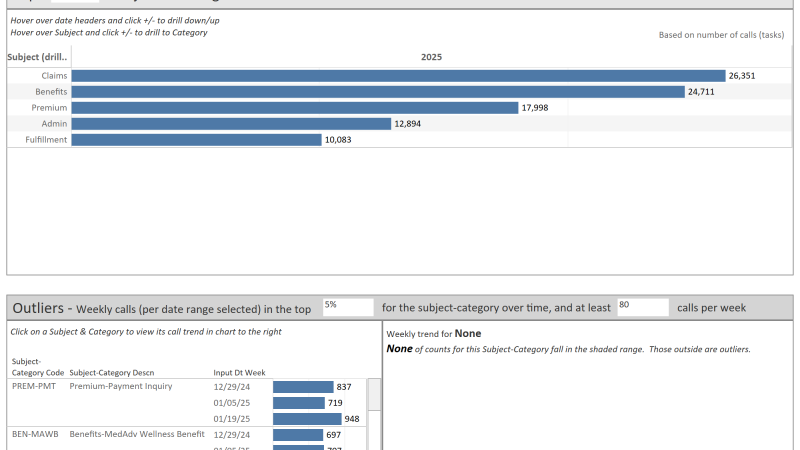Image resolution: width=800 pixels, height=450 pixels.
Task: Select the Admin bar showing 12,894
Action: 231,124
